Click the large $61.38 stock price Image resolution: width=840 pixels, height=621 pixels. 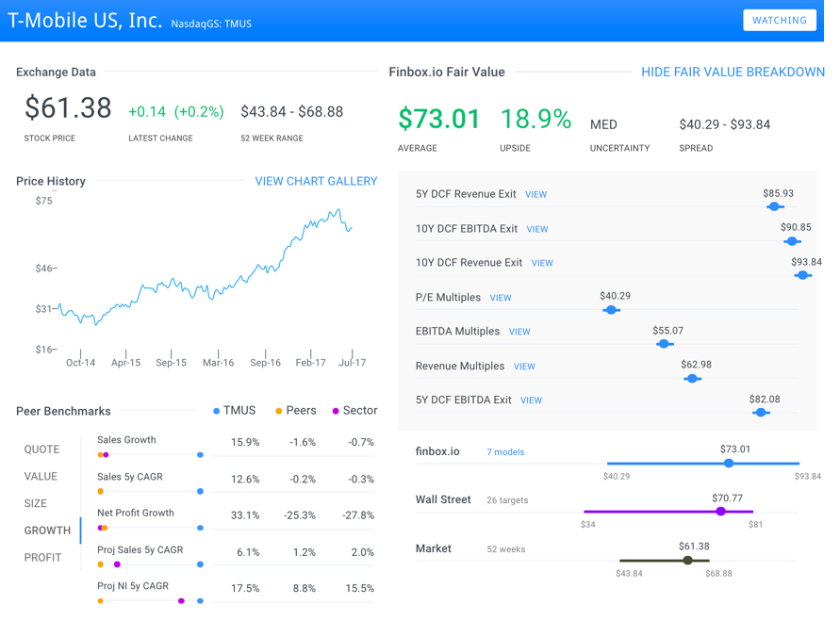pos(68,107)
